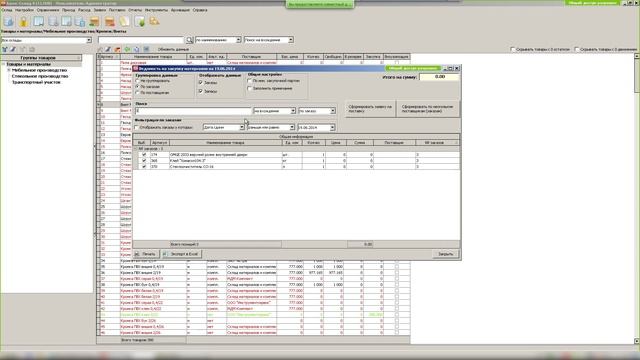Screen dimensions: 640x360
Task: Click the red-orange icon above goods table
Action: (x=118, y=49)
